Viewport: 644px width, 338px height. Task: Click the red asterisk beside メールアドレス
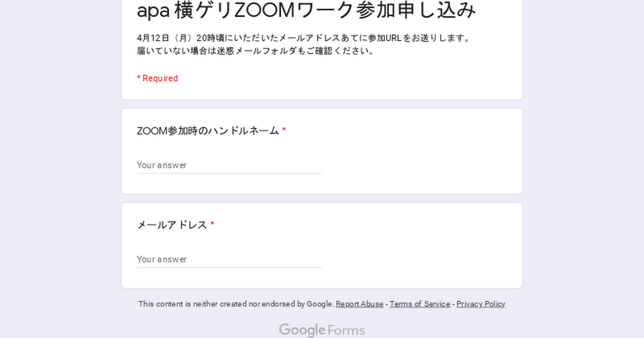point(213,225)
